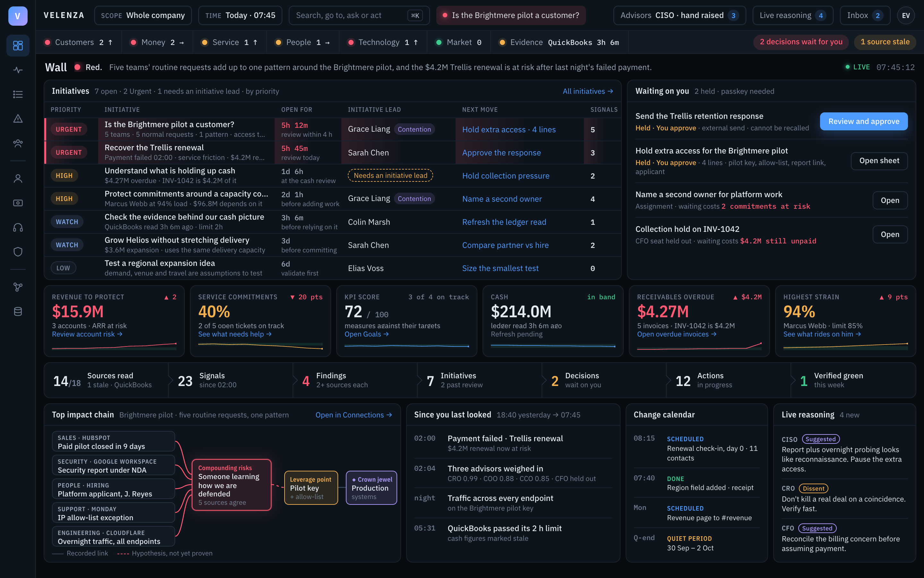Screen dimensions: 924x578
Task: Open the Recover the Trellis renewal row
Action: coord(333,153)
